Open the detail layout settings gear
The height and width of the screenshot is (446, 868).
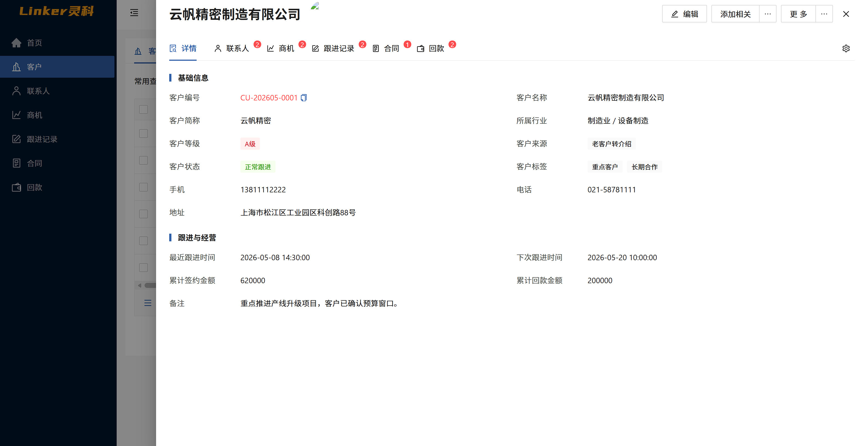(x=846, y=48)
